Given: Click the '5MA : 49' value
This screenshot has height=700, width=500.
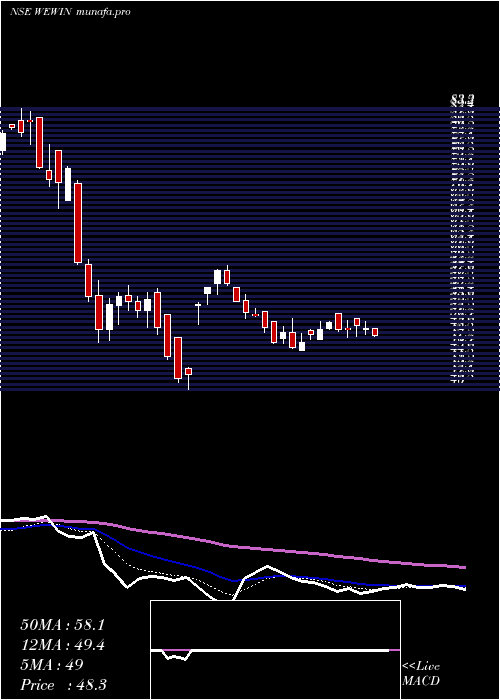Looking at the screenshot, I should pos(52,665).
